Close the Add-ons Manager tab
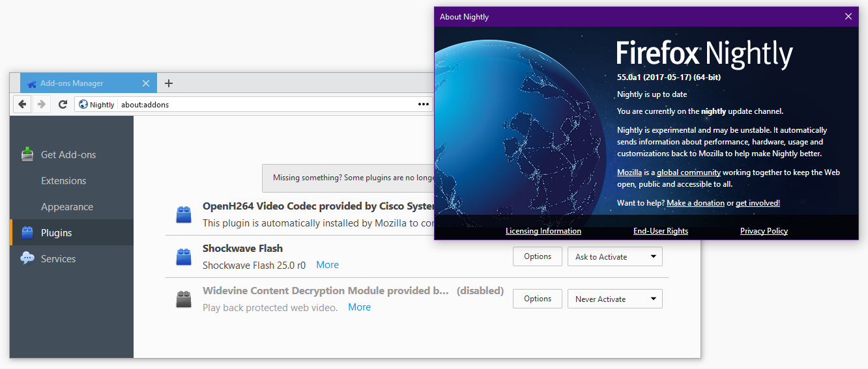 (x=146, y=83)
